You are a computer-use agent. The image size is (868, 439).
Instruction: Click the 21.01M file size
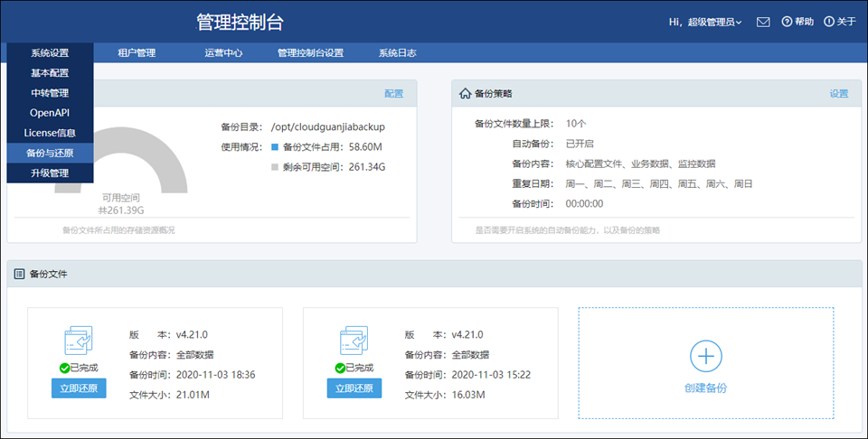tap(193, 395)
